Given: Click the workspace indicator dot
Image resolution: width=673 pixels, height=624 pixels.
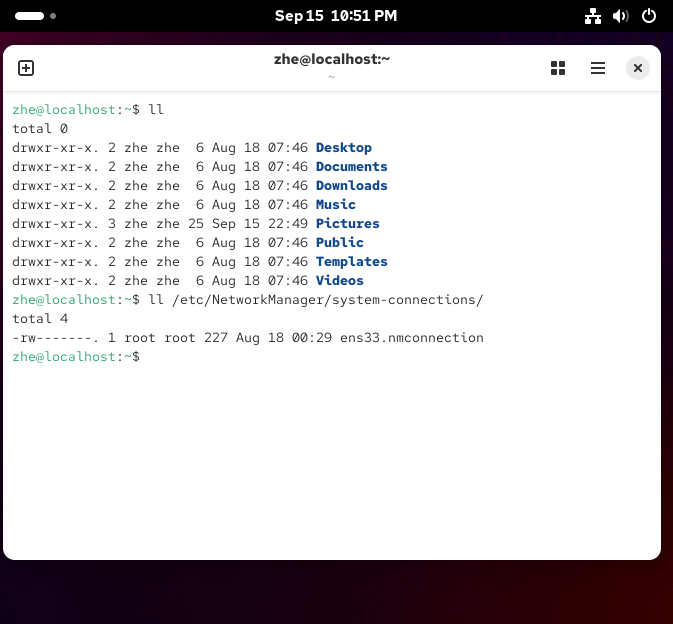Looking at the screenshot, I should point(53,16).
